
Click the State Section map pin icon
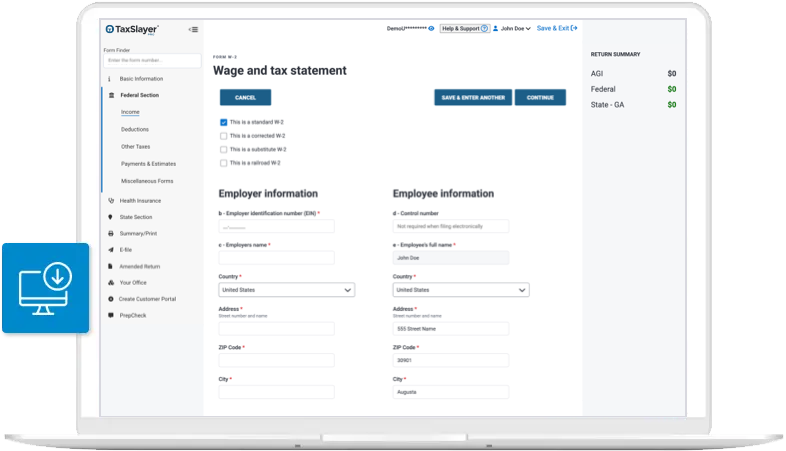[110, 217]
